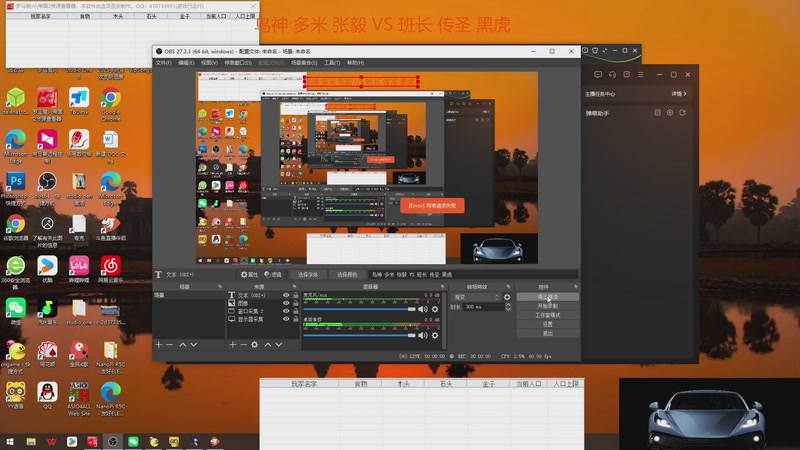This screenshot has width=800, height=450.
Task: Open source Properties gear in OBS toolbar
Action: (249, 274)
